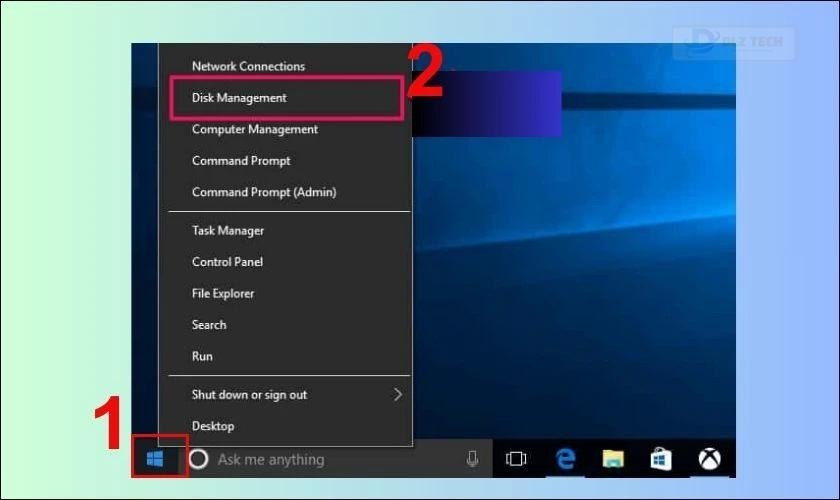The image size is (840, 500).
Task: Launch Microsoft Edge from taskbar
Action: [565, 459]
